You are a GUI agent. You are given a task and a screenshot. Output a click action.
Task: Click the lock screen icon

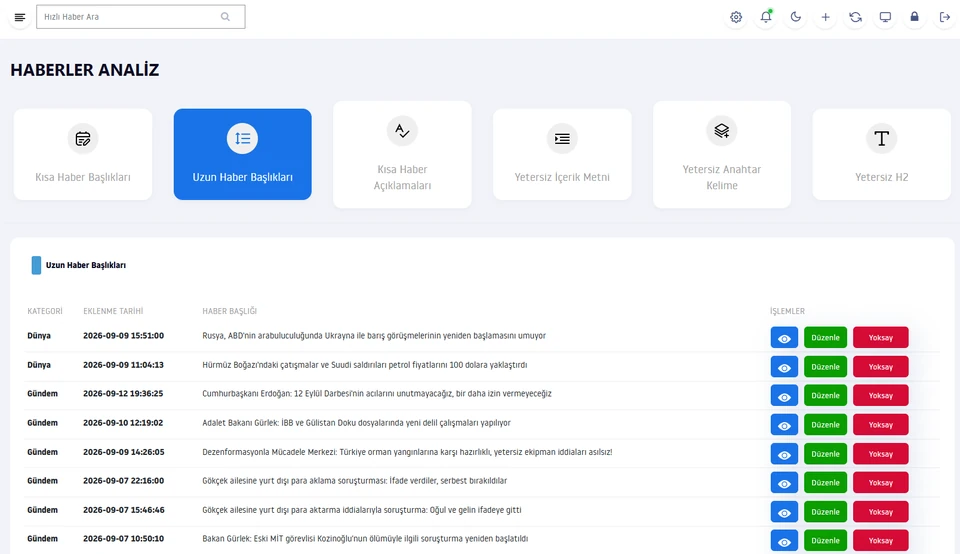tap(915, 17)
